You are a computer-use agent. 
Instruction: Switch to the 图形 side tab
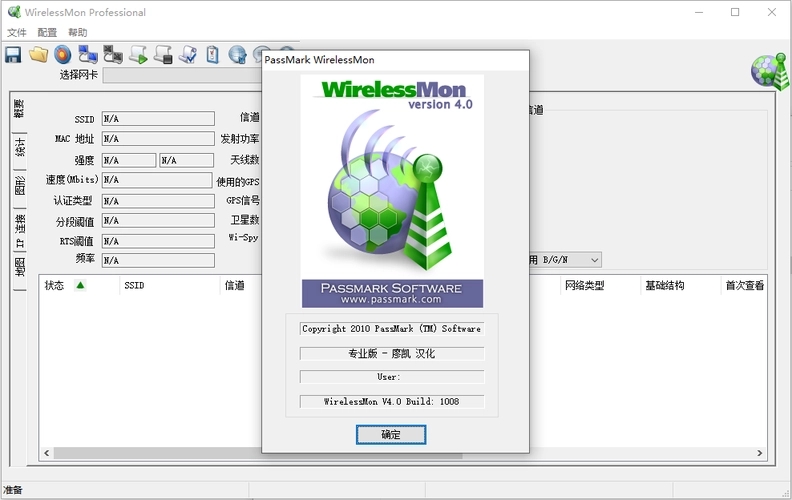19,186
